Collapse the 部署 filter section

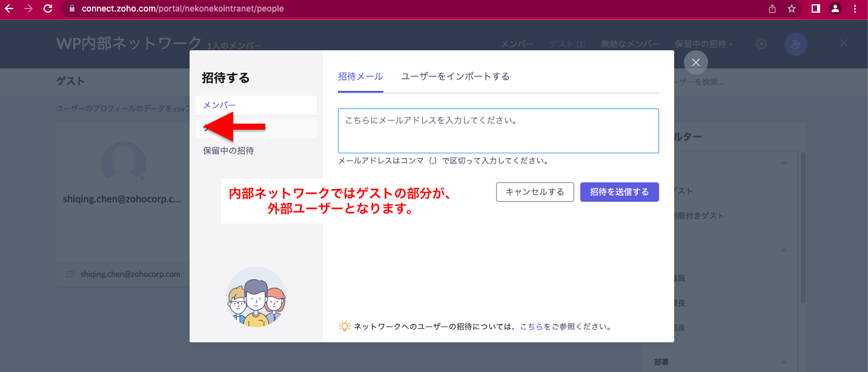(x=784, y=362)
